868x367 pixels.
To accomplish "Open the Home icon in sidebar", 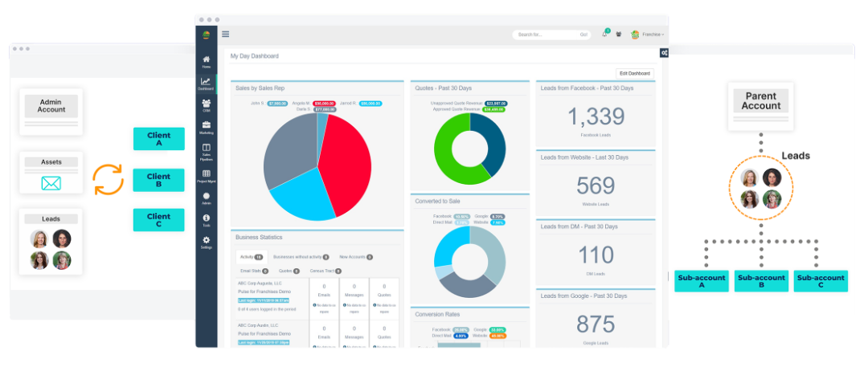I will (206, 59).
